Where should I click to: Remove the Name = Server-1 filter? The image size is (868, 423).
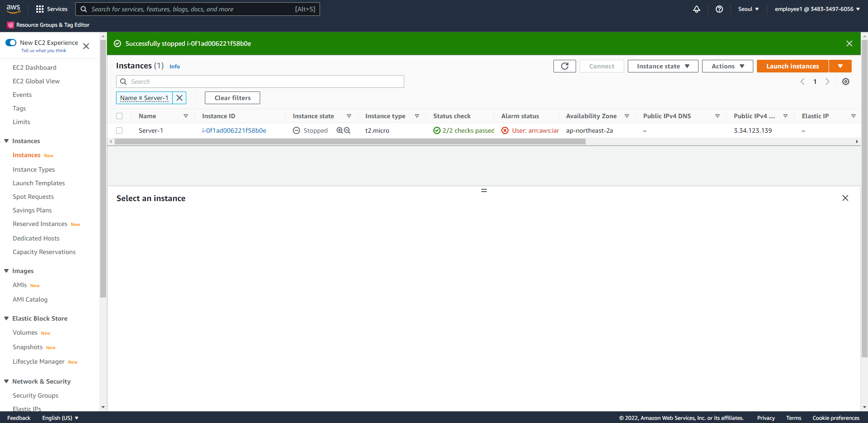pos(179,98)
